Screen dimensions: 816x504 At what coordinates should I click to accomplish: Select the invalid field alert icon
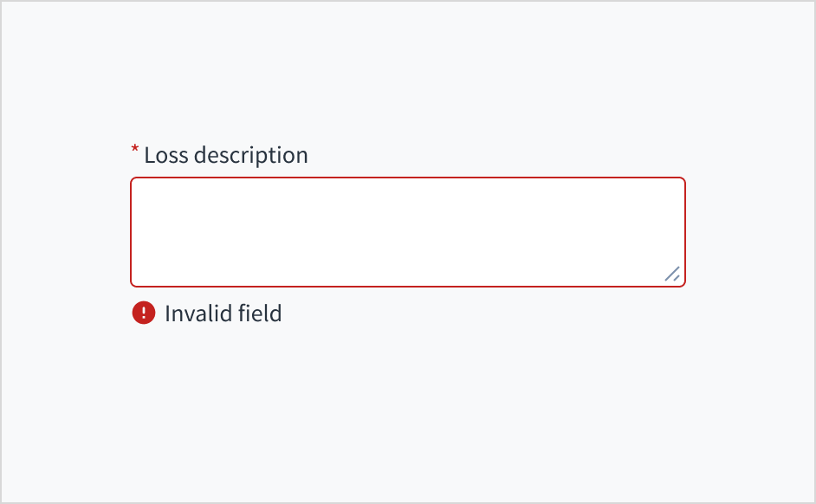tap(143, 313)
